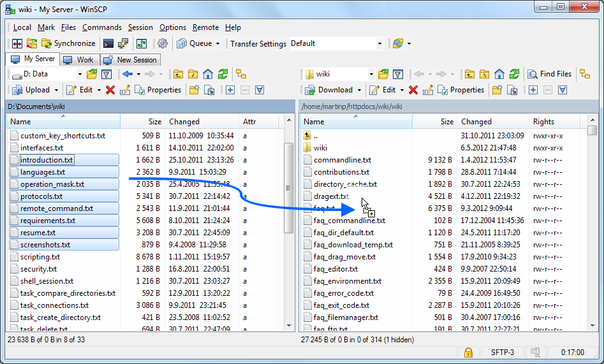
Task: Go to home directory in remote panel
Action: point(499,74)
